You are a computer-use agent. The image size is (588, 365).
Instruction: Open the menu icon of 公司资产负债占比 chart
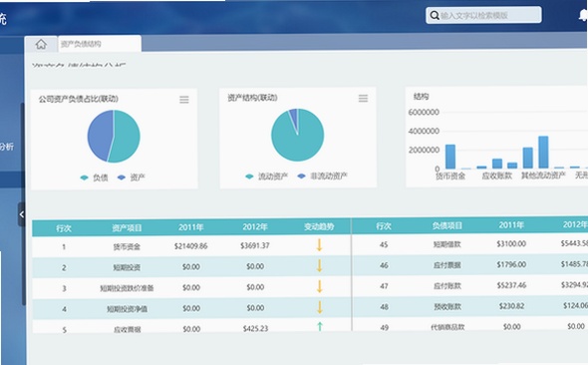184,100
